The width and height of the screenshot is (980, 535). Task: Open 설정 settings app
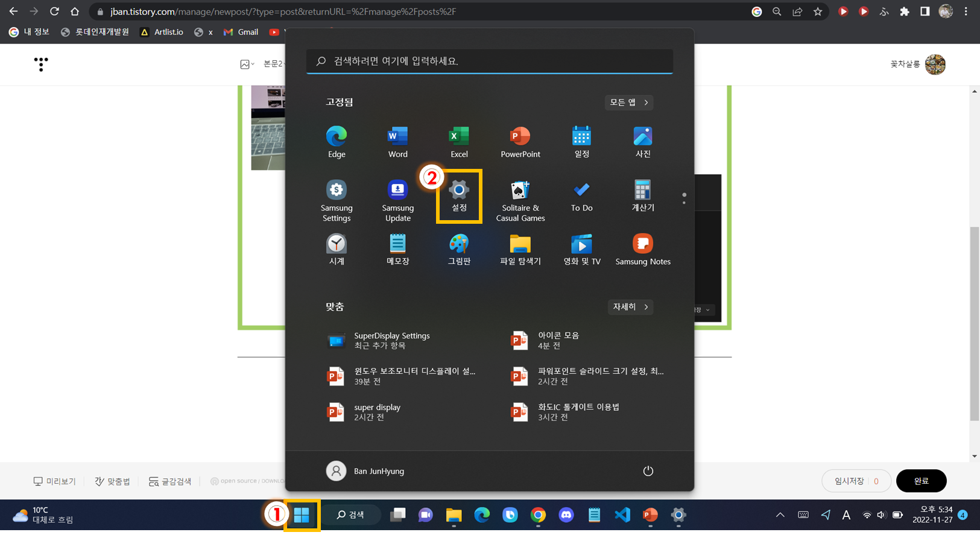pos(459,197)
